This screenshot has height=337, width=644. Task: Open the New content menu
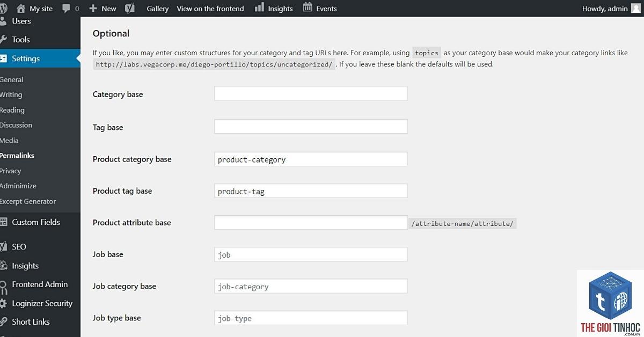[109, 9]
